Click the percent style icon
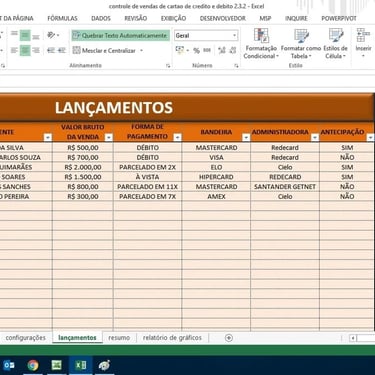The height and width of the screenshot is (375, 375). (196, 50)
